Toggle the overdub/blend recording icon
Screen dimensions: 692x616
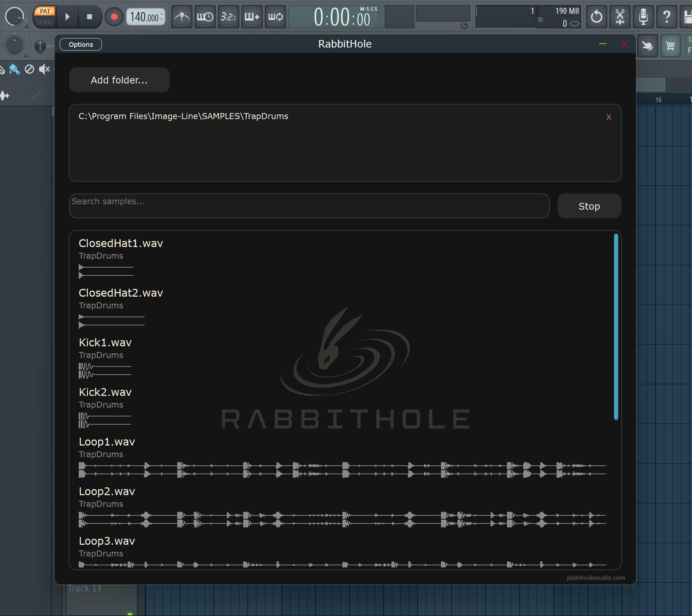point(252,17)
